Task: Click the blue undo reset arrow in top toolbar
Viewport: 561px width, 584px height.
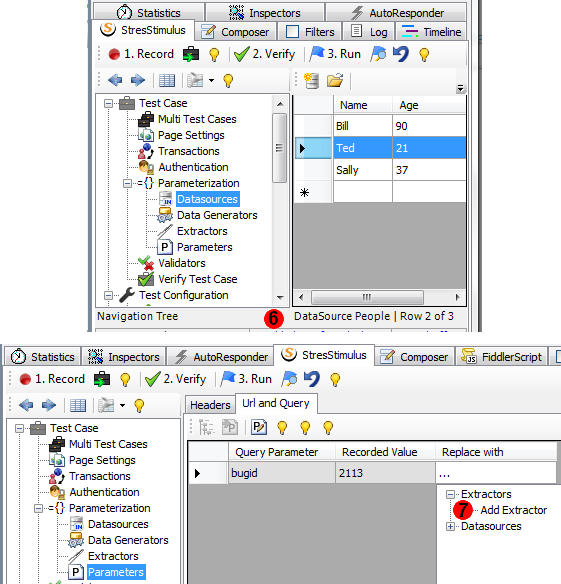Action: [x=401, y=54]
